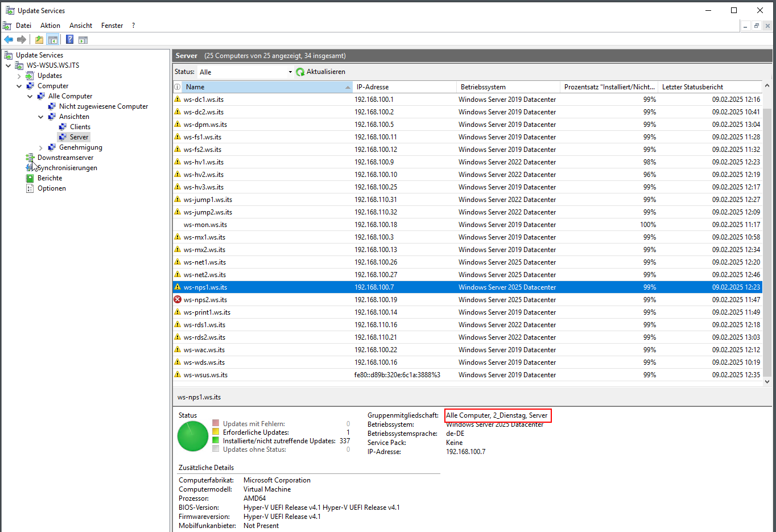Image resolution: width=776 pixels, height=532 pixels.
Task: Click the Clients view icon in tree
Action: (x=63, y=127)
